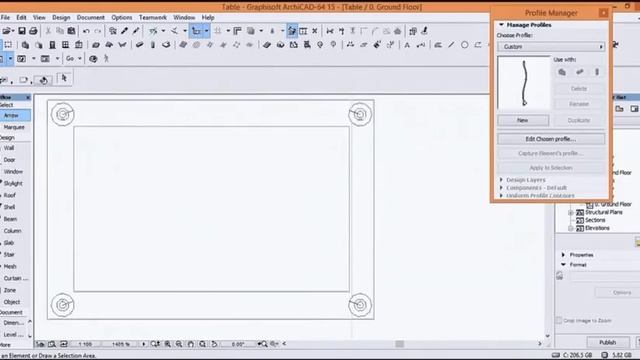The width and height of the screenshot is (640, 360).
Task: Click the Undo arrow icon
Action: pyautogui.click(x=86, y=31)
